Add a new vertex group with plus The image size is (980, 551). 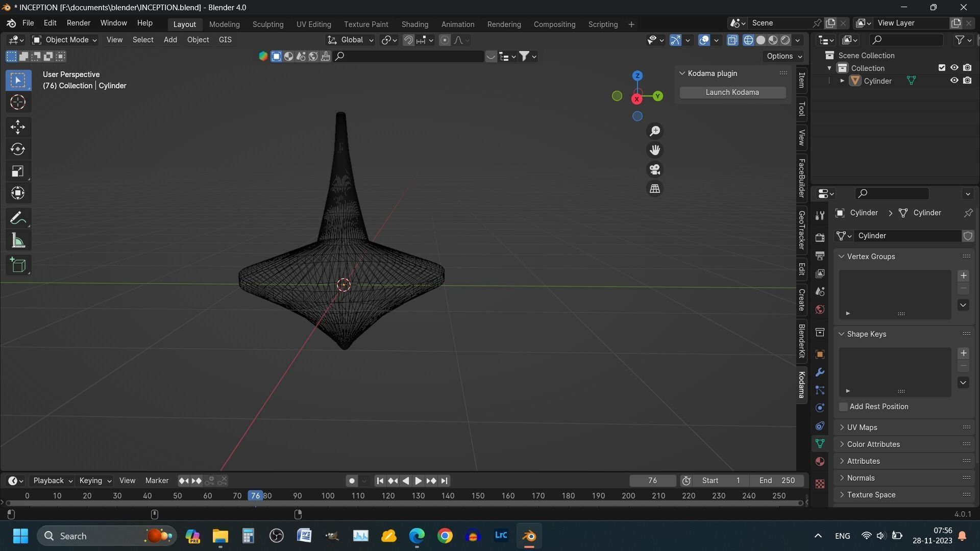coord(963,275)
